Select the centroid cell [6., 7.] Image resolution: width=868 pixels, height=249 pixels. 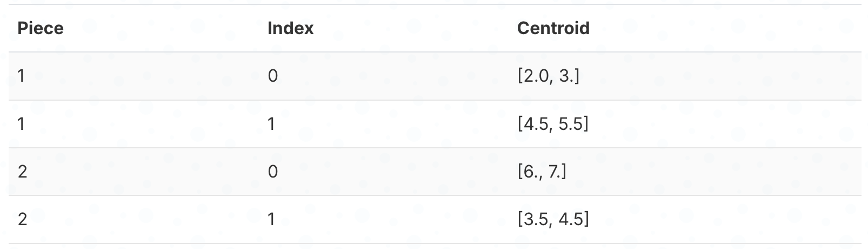(542, 172)
